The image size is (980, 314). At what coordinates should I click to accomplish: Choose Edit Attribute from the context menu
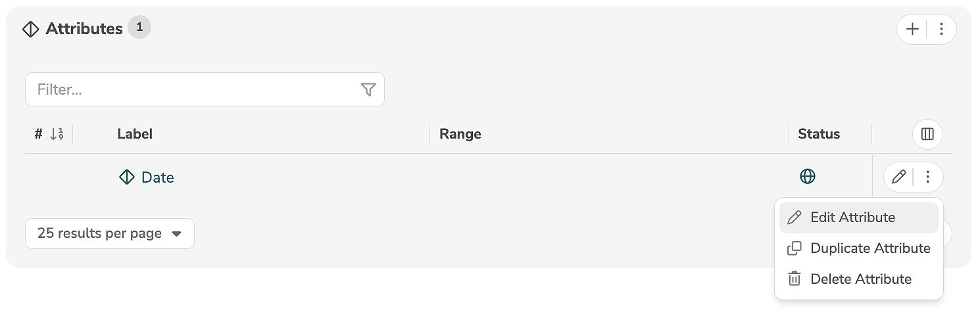coord(852,217)
